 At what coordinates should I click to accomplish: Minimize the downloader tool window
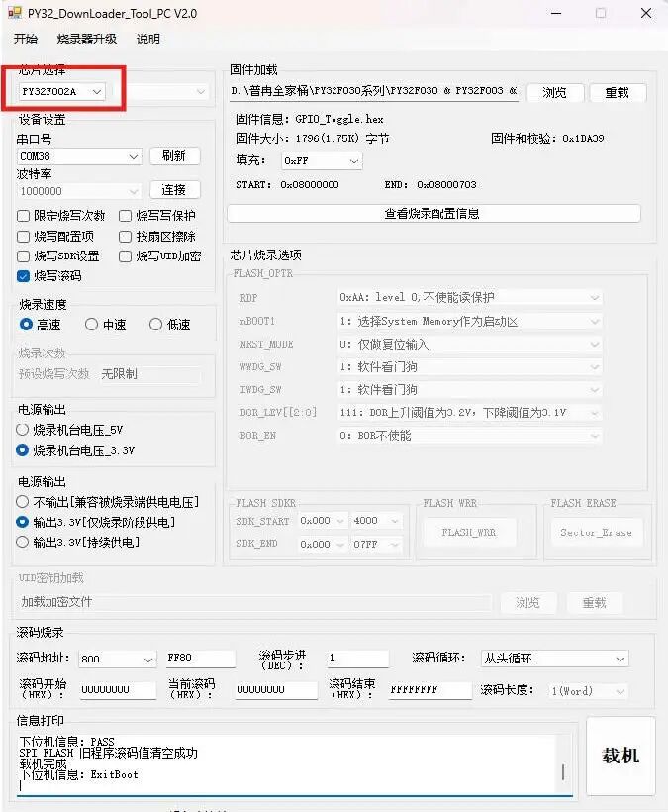tap(556, 13)
